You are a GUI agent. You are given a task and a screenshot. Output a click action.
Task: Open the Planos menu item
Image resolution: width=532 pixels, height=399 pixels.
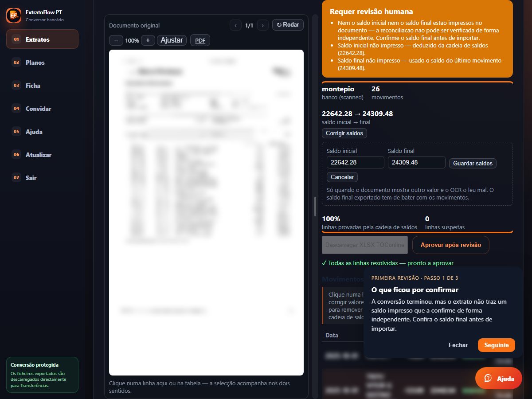[x=42, y=63]
